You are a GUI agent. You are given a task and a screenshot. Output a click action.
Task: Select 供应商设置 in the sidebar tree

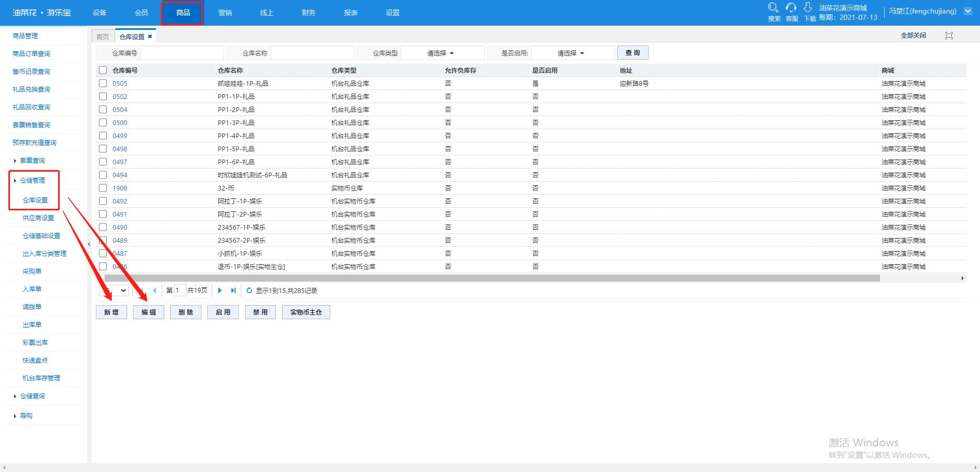(x=38, y=218)
